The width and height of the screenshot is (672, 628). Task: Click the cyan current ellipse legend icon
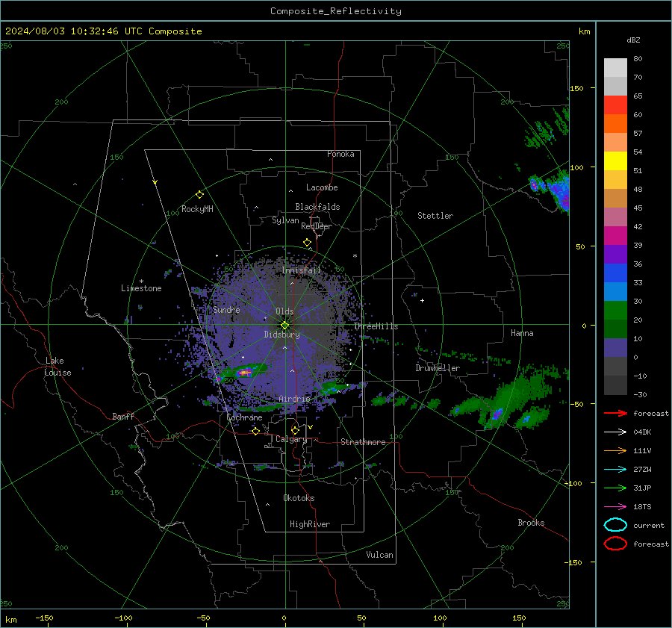[x=615, y=525]
